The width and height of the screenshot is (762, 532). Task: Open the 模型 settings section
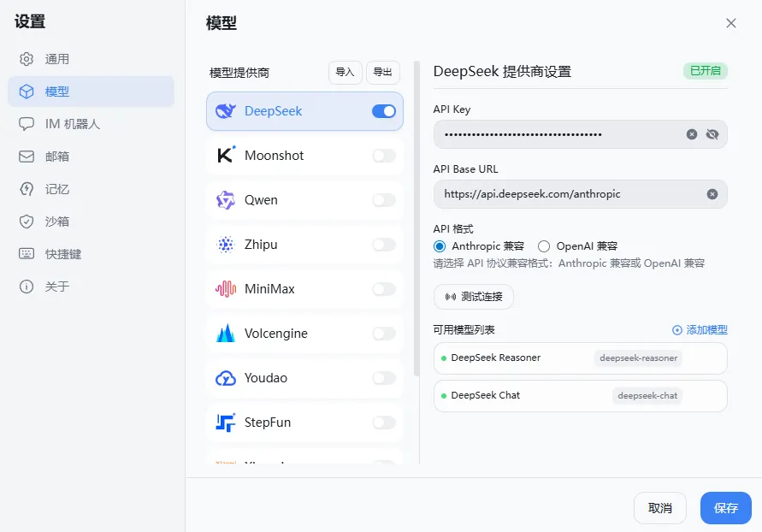91,92
